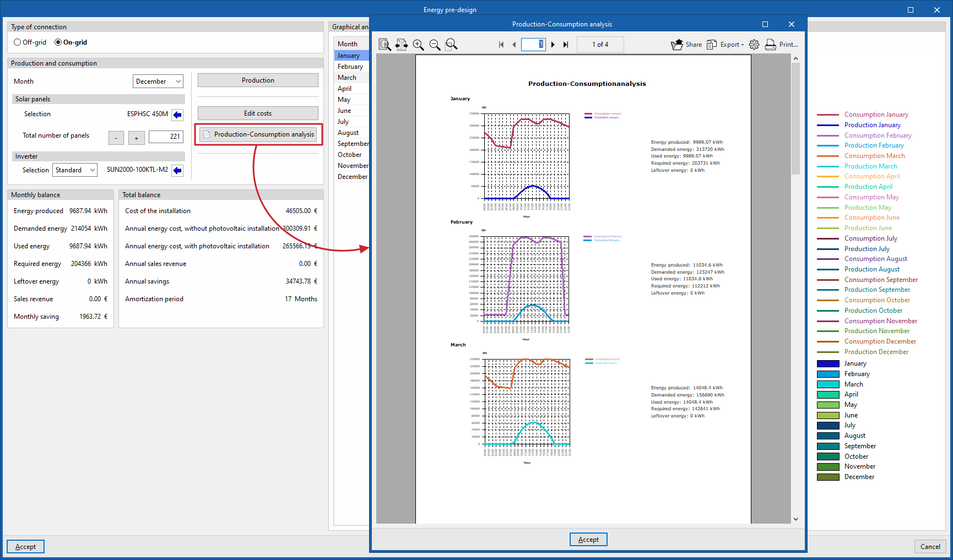Select October in the month list
The image size is (953, 560).
coord(351,155)
